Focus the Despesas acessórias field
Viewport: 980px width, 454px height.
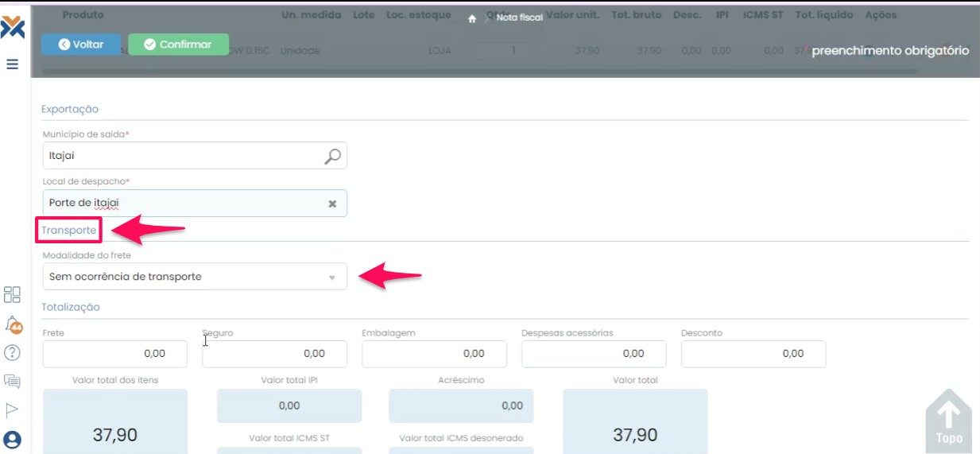pyautogui.click(x=594, y=354)
